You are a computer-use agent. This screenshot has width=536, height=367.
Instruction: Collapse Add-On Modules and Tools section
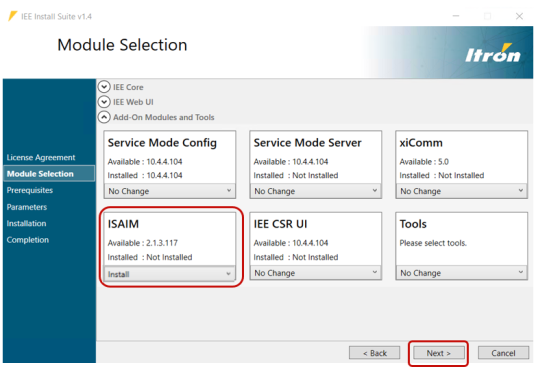point(104,117)
